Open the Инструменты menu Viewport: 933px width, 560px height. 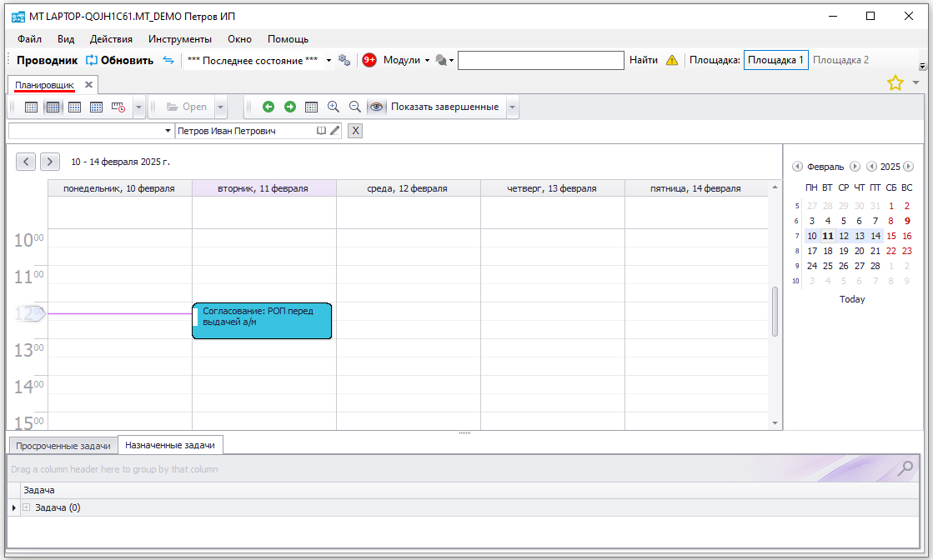[x=179, y=39]
